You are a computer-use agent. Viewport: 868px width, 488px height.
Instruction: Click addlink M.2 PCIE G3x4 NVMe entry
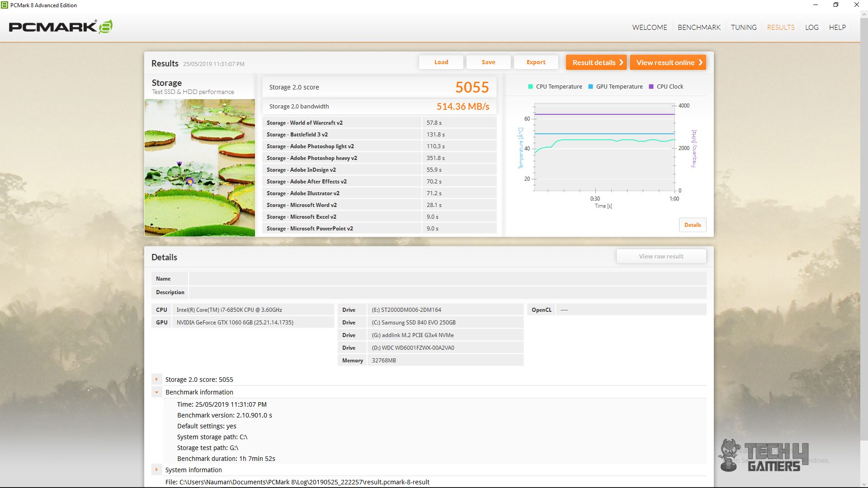(445, 335)
